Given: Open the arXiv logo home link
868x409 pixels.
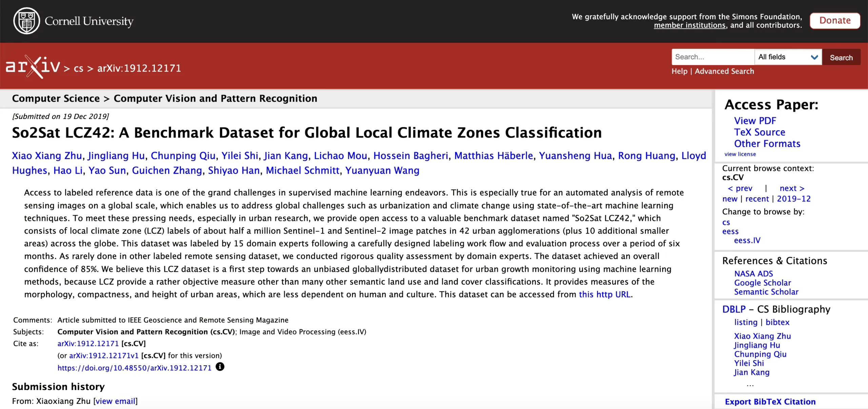Looking at the screenshot, I should click(x=33, y=67).
